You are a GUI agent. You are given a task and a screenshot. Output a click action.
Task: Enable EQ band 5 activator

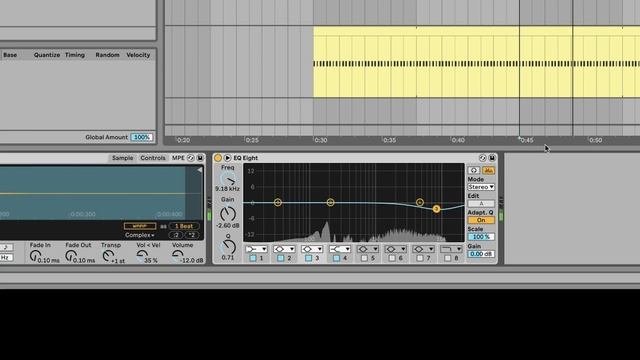click(x=364, y=258)
